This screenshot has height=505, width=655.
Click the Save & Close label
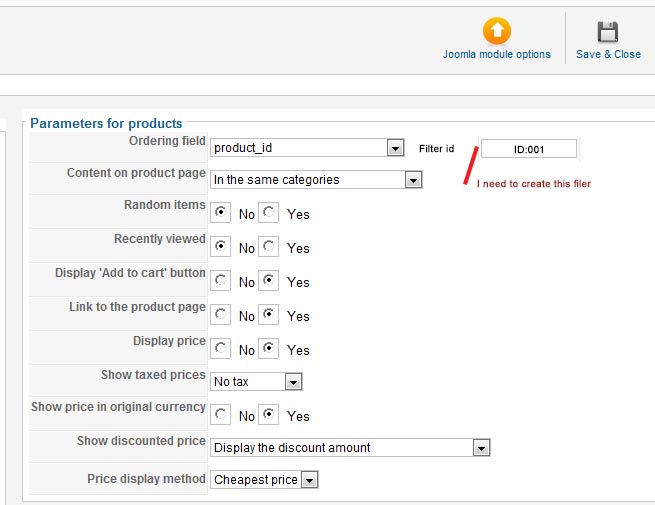point(608,54)
